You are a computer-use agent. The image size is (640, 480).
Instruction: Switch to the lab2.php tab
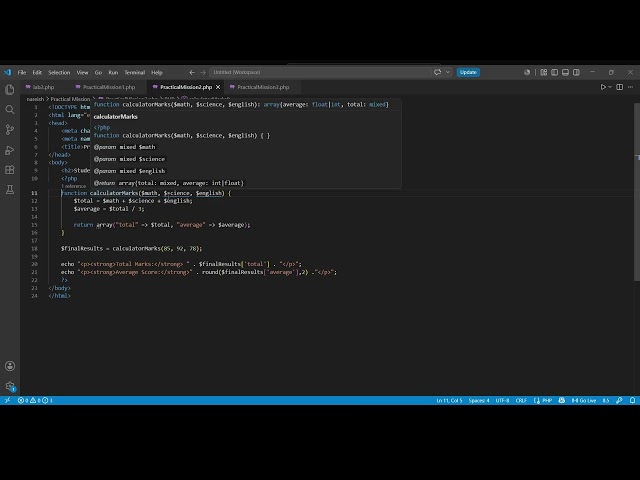(x=44, y=87)
